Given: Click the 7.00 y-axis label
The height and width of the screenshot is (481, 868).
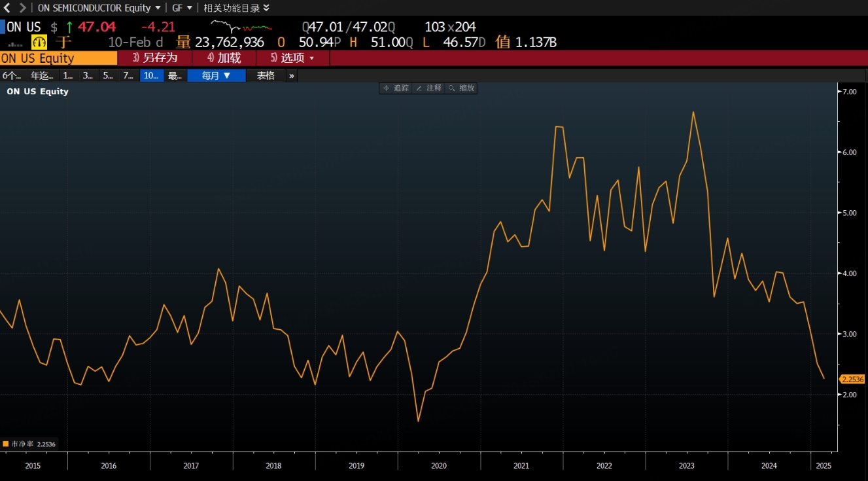Looking at the screenshot, I should coord(849,92).
